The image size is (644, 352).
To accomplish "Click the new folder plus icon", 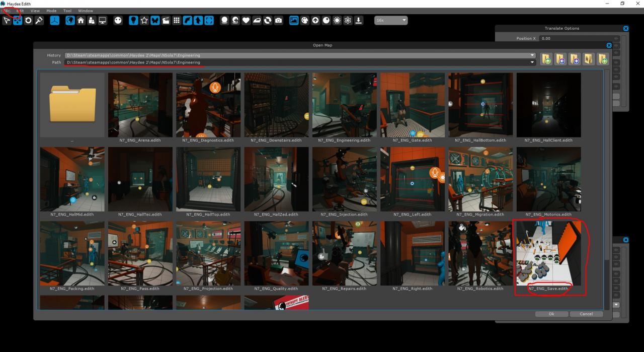I will click(x=603, y=60).
